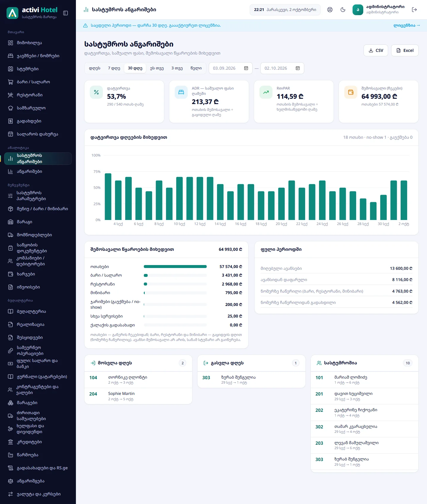Open the support lifebuoy icon in header

pyautogui.click(x=330, y=10)
